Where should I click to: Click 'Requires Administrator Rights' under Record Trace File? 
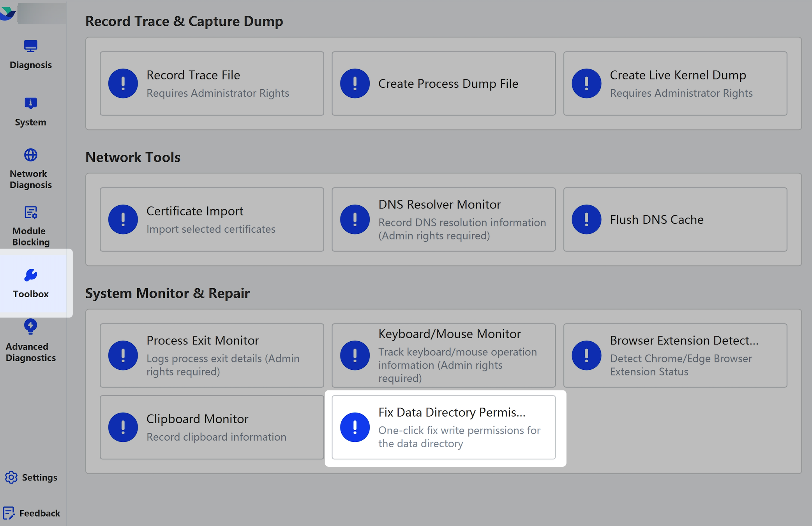click(218, 93)
